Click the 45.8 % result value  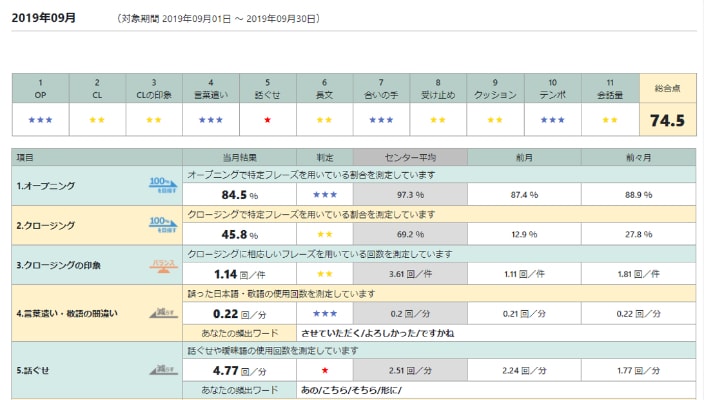point(240,234)
